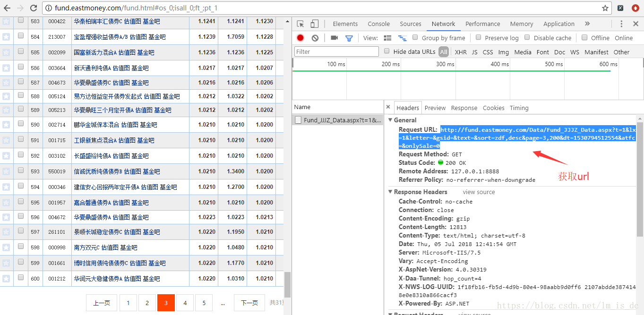Switch to large request rows view icon

click(387, 38)
